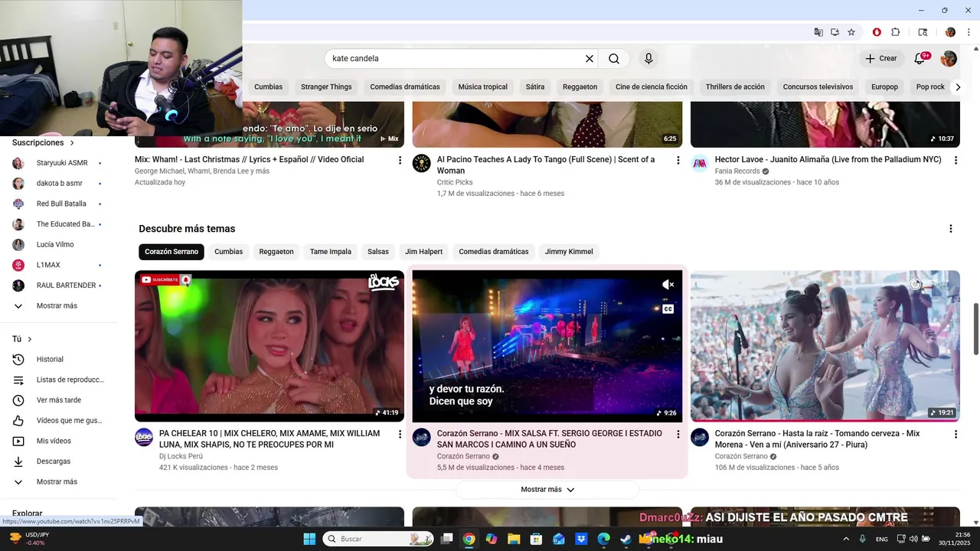Open Vídeos que me gustan

coord(58,421)
